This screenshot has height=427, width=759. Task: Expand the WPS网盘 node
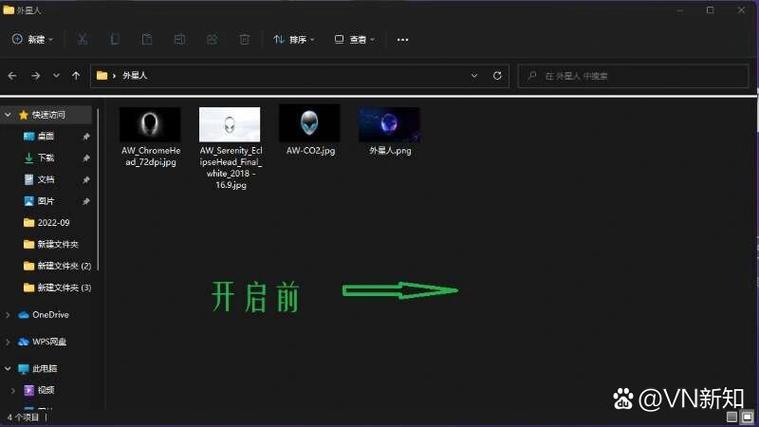pos(8,342)
